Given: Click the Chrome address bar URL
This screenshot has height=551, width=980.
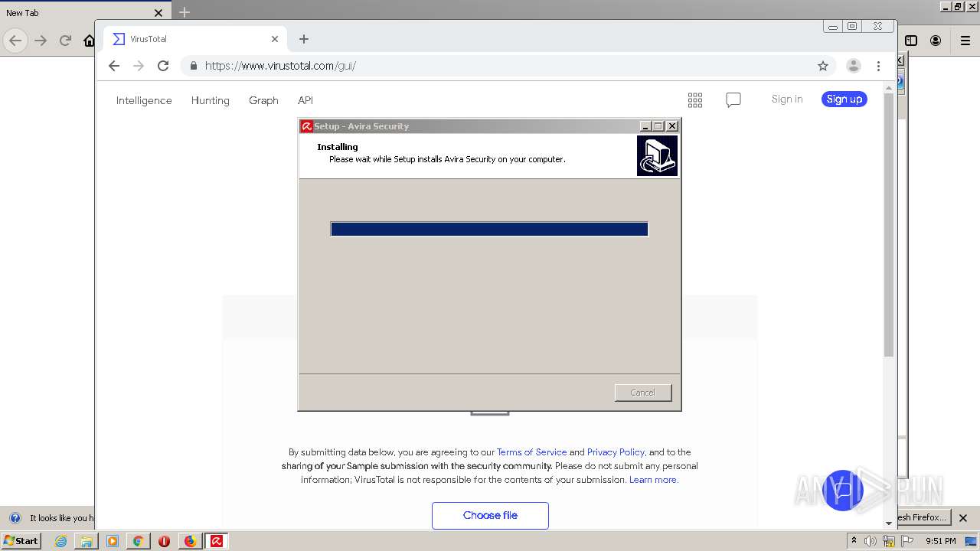Looking at the screenshot, I should click(280, 66).
